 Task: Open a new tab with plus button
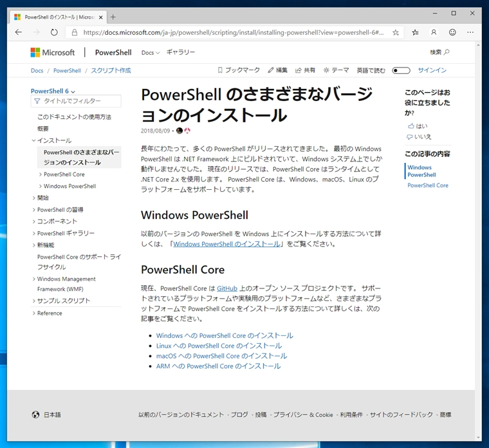coord(113,17)
